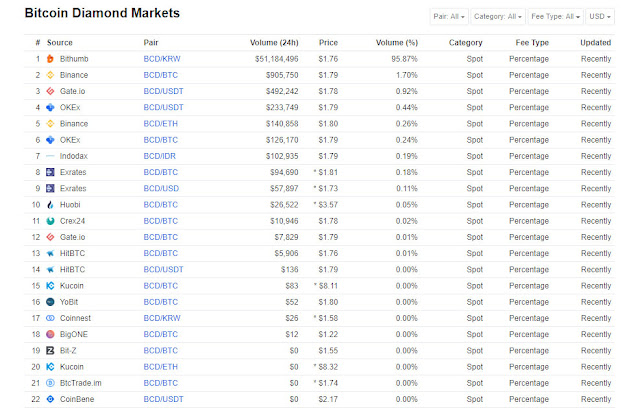Sort by Volume (24h) column header
This screenshot has height=413, width=640.
pyautogui.click(x=274, y=42)
